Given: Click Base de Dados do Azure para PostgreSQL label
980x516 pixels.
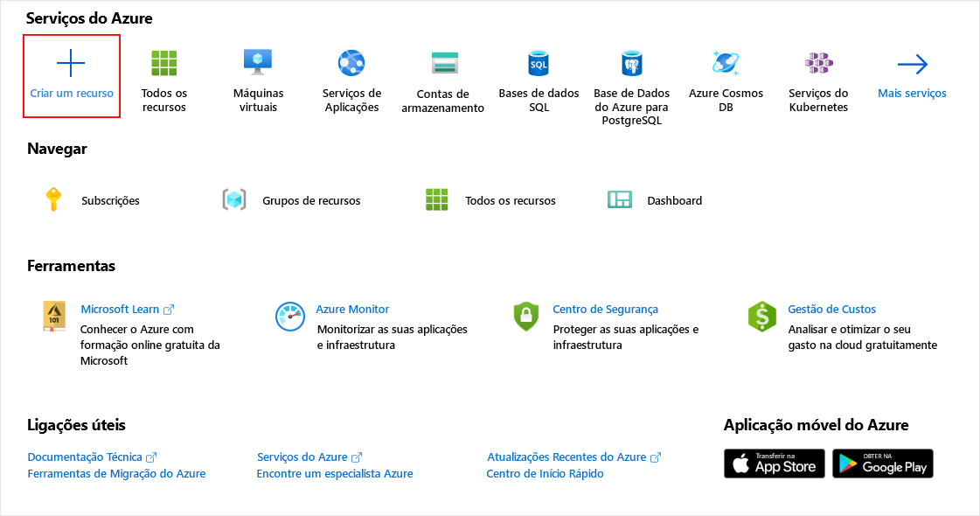Looking at the screenshot, I should pyautogui.click(x=631, y=107).
